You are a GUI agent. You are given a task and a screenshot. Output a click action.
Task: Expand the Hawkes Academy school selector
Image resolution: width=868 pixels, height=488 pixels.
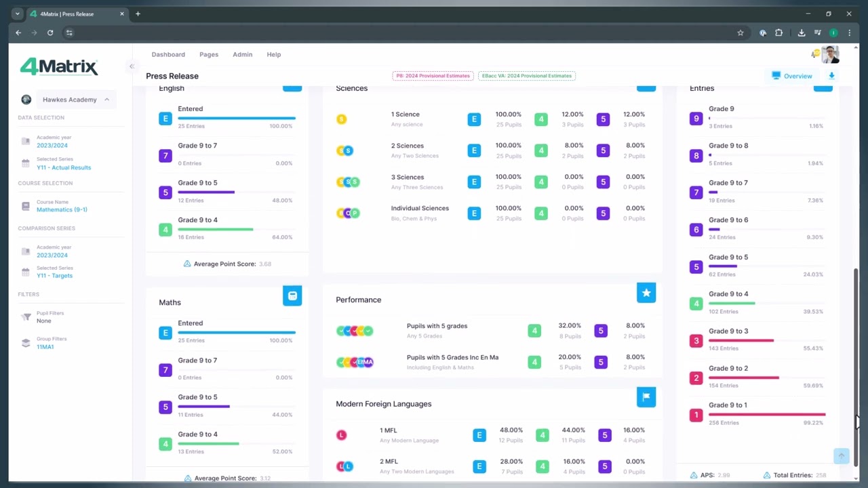point(76,100)
